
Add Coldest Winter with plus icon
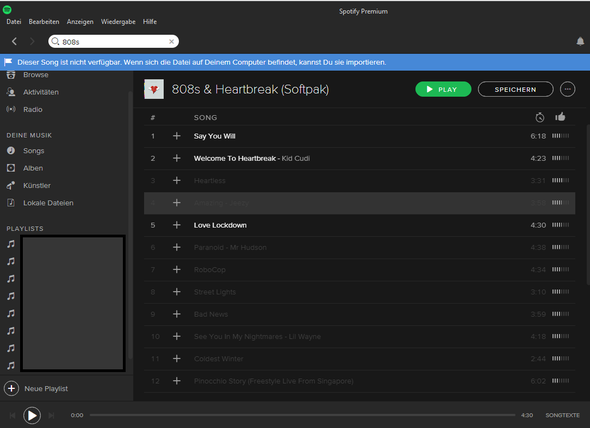pos(176,358)
